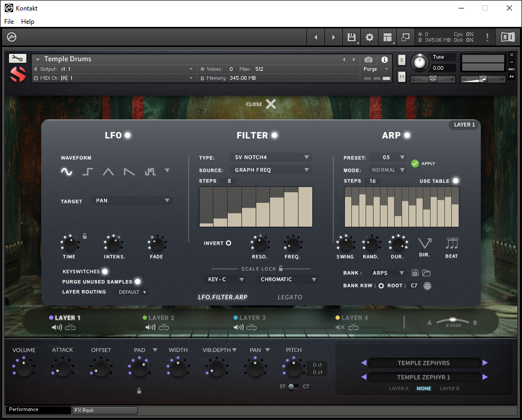Open the filter SOURCE dropdown GRAPH FREQ
The height and width of the screenshot is (420, 522).
coord(271,170)
